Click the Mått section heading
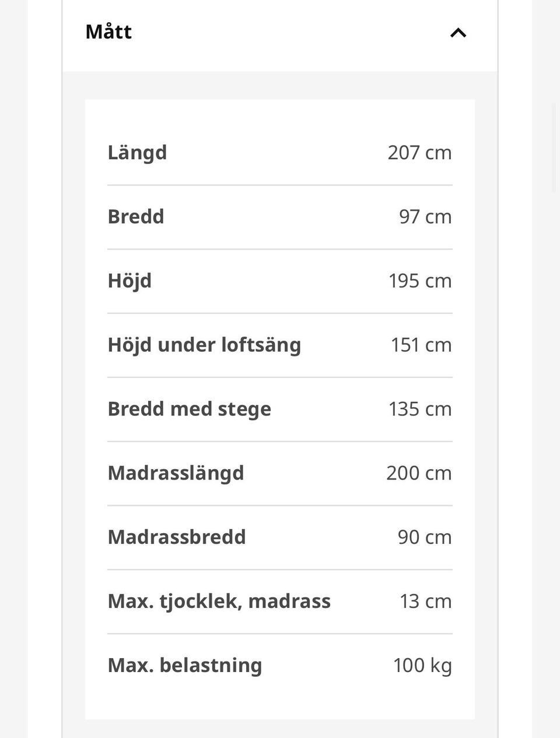560x738 pixels. coord(108,32)
